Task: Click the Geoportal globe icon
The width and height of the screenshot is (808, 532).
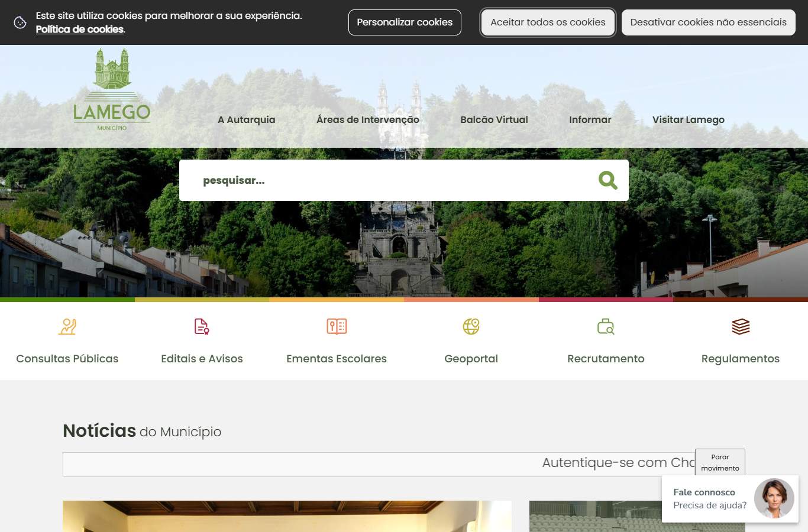Action: pos(471,326)
